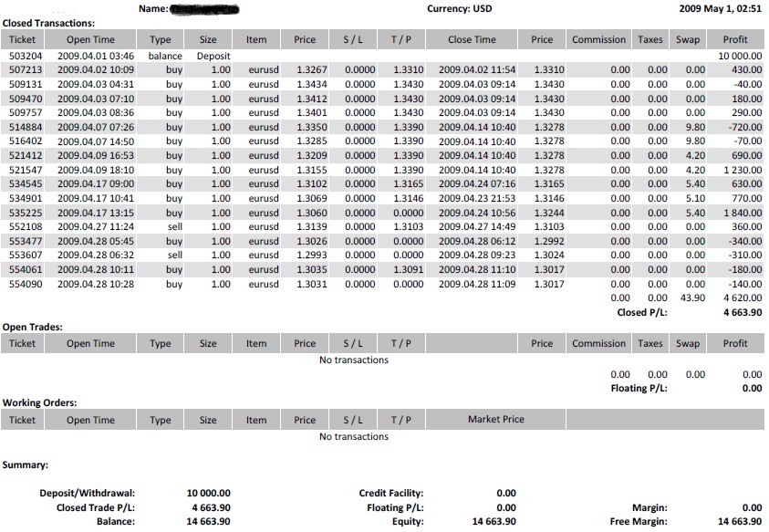Click the Deposit size entry for ticket 503204
The width and height of the screenshot is (769, 532).
coord(213,57)
